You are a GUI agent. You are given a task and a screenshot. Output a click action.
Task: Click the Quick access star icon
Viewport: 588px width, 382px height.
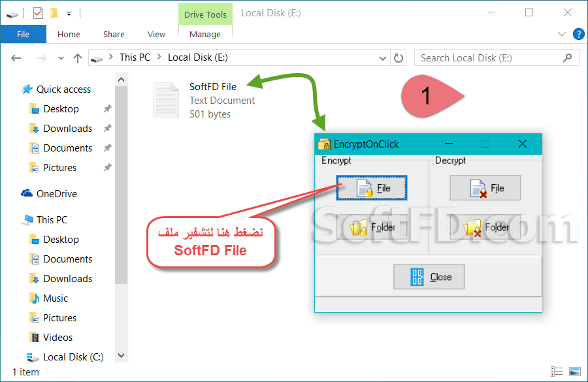coord(27,89)
